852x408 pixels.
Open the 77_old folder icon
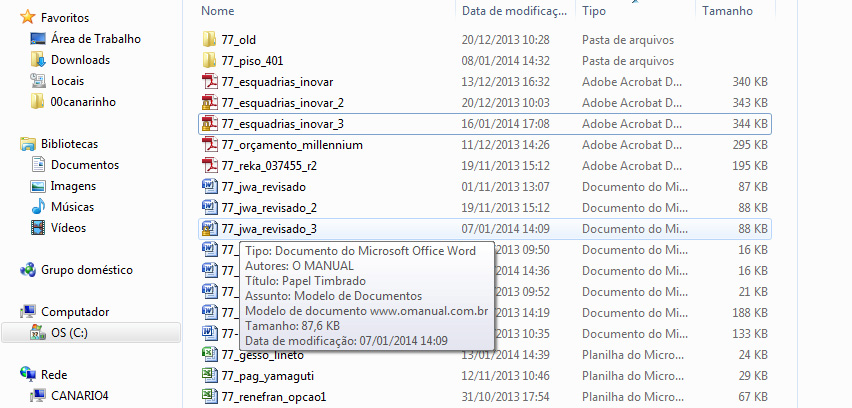(209, 40)
